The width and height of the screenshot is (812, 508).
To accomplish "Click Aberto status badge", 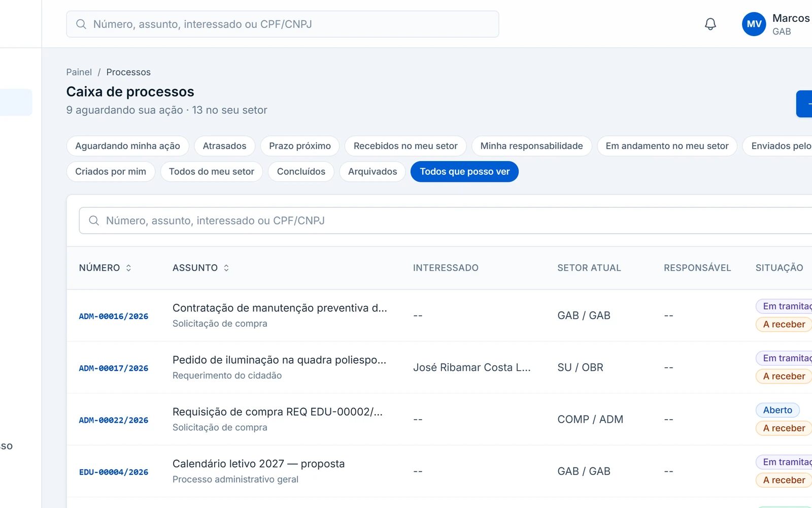I will tap(777, 410).
